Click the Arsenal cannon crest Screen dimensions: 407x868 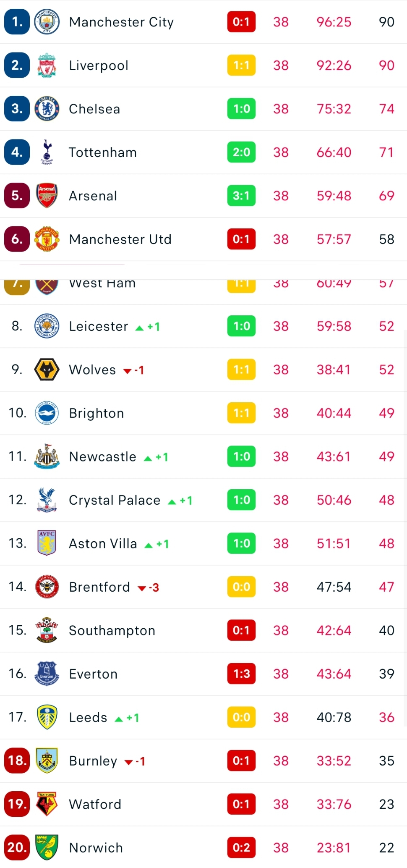47,196
